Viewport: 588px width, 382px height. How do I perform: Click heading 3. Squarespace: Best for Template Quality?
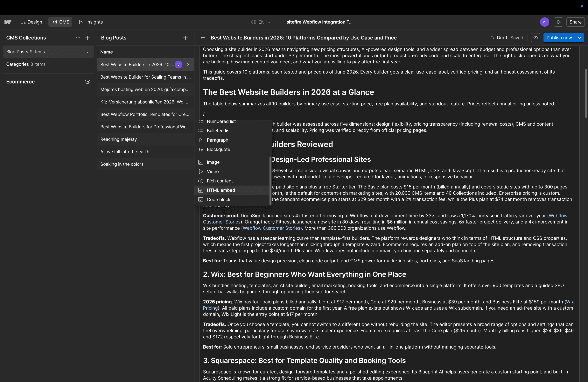coord(304,360)
